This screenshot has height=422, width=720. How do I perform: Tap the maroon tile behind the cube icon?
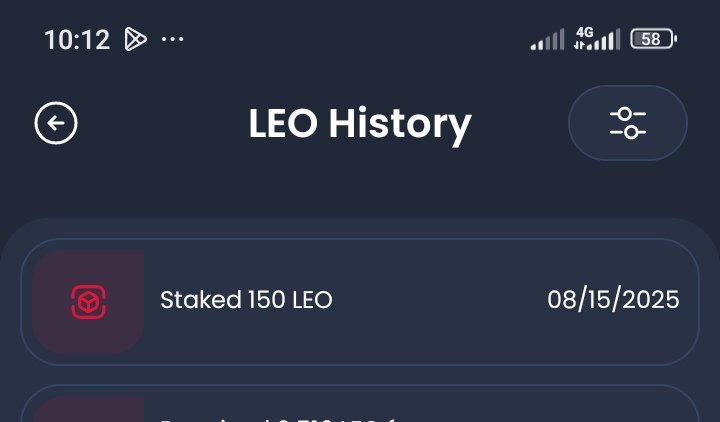click(88, 302)
